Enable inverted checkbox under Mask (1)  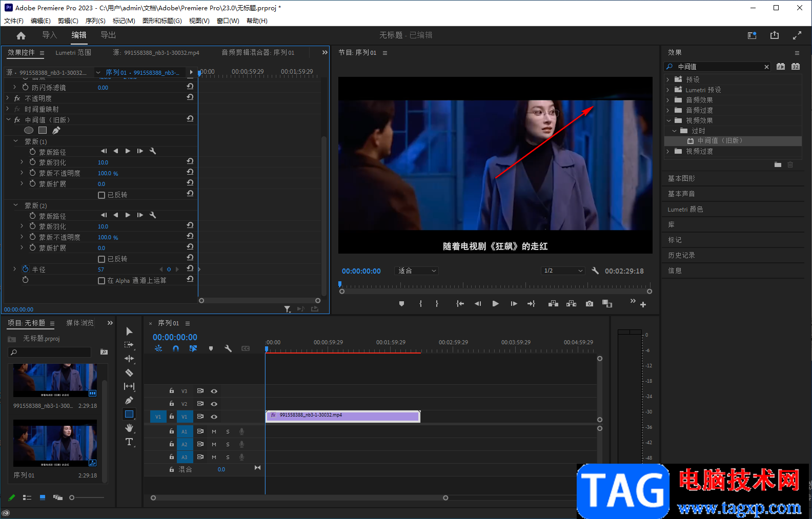(x=101, y=195)
